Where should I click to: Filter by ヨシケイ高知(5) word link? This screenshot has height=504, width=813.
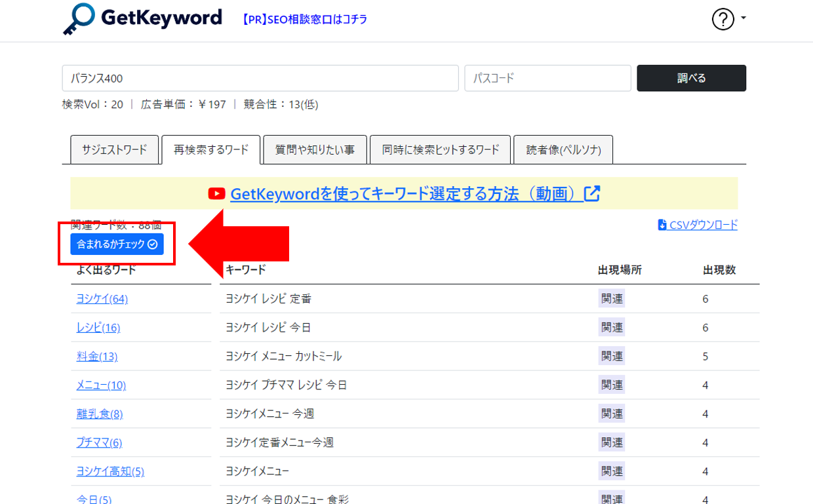pos(110,471)
